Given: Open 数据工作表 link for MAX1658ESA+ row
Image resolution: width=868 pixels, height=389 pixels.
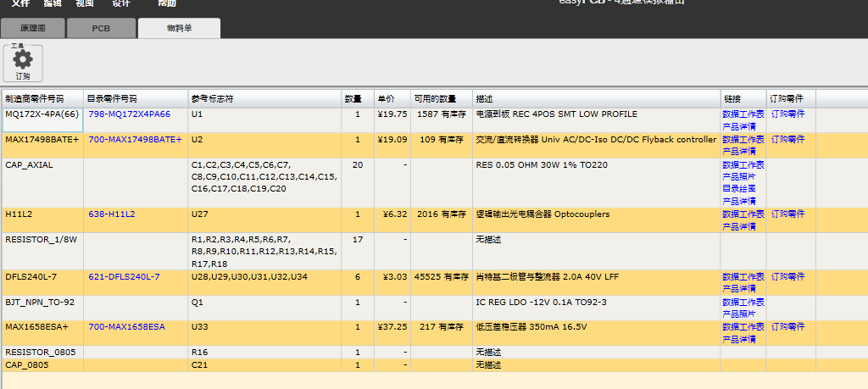Looking at the screenshot, I should coord(743,327).
